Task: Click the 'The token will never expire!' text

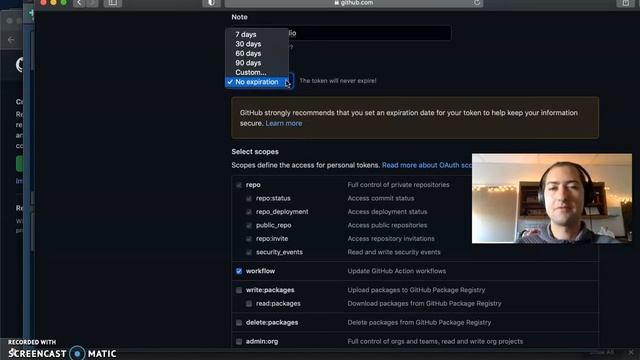Action: coord(338,81)
